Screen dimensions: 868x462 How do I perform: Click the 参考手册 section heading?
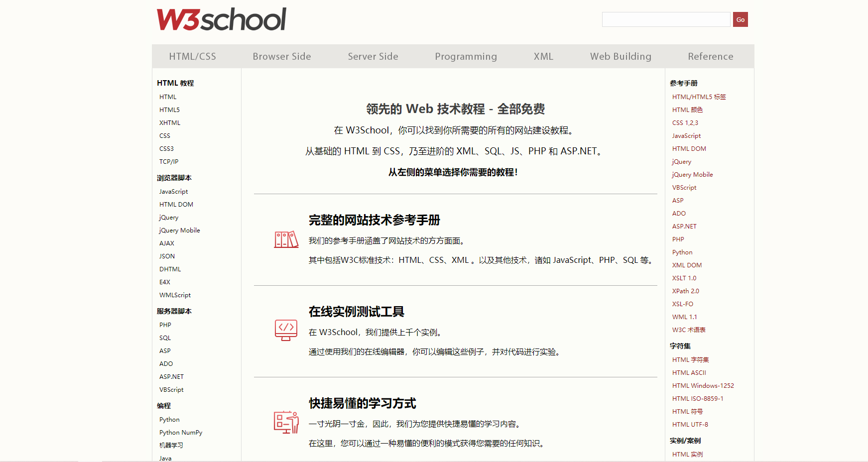684,83
